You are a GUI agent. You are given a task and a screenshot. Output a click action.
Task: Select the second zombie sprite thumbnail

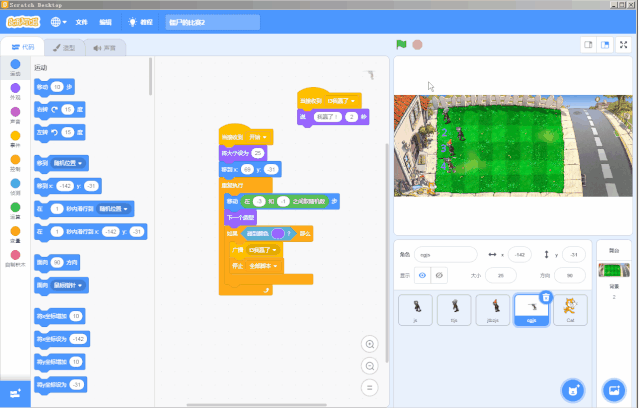point(454,310)
